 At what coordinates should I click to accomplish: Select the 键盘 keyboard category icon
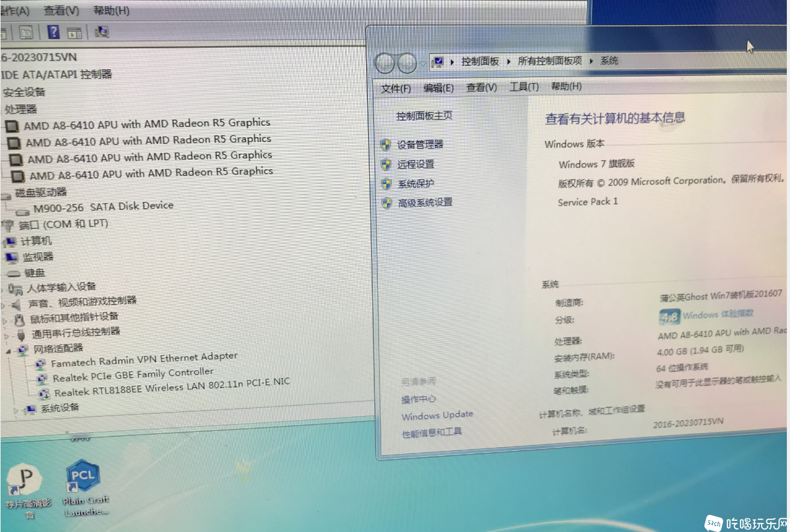(x=14, y=273)
